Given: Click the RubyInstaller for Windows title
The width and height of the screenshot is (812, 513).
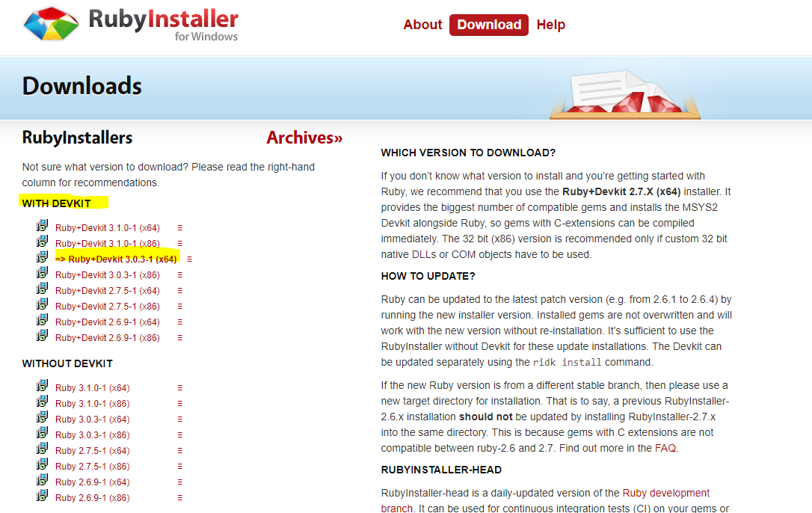Looking at the screenshot, I should pyautogui.click(x=163, y=24).
